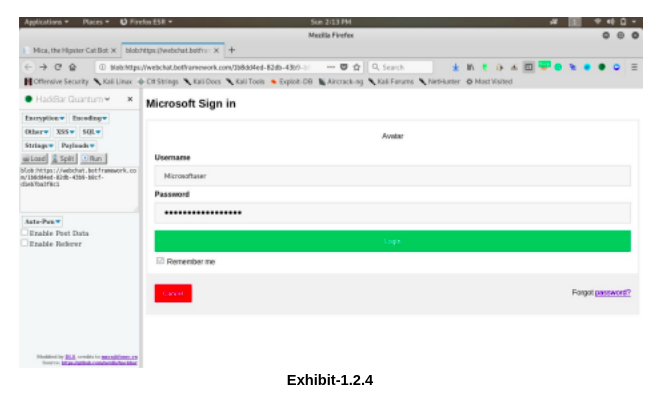Click the battery icon in the top panel
This screenshot has width=668, height=408.
click(x=623, y=22)
